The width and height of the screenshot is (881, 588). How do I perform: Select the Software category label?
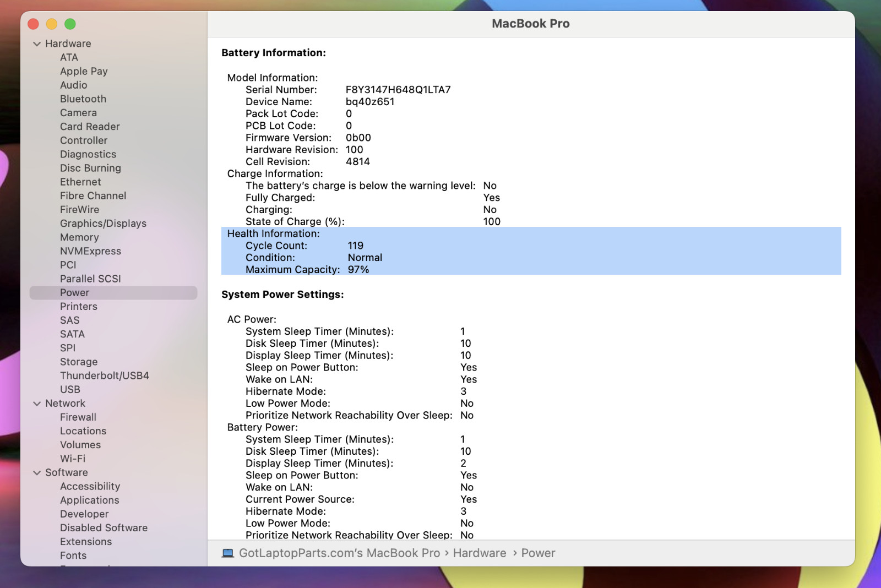tap(66, 472)
